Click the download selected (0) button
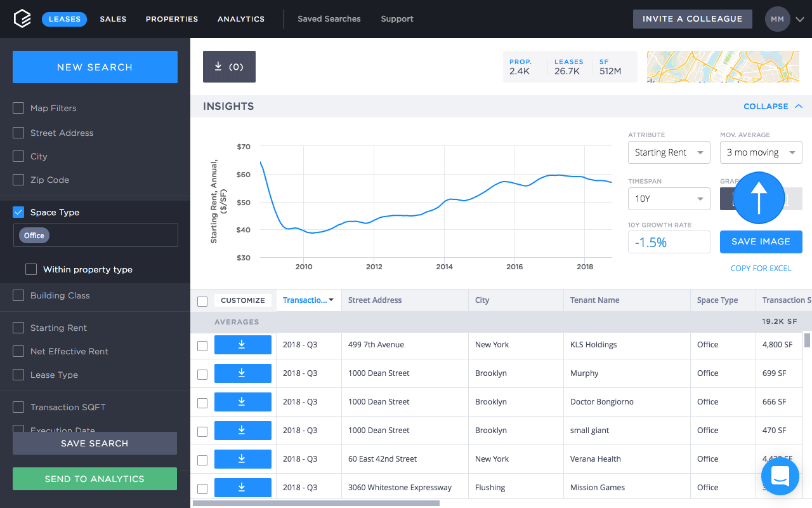This screenshot has width=812, height=508. pos(229,67)
